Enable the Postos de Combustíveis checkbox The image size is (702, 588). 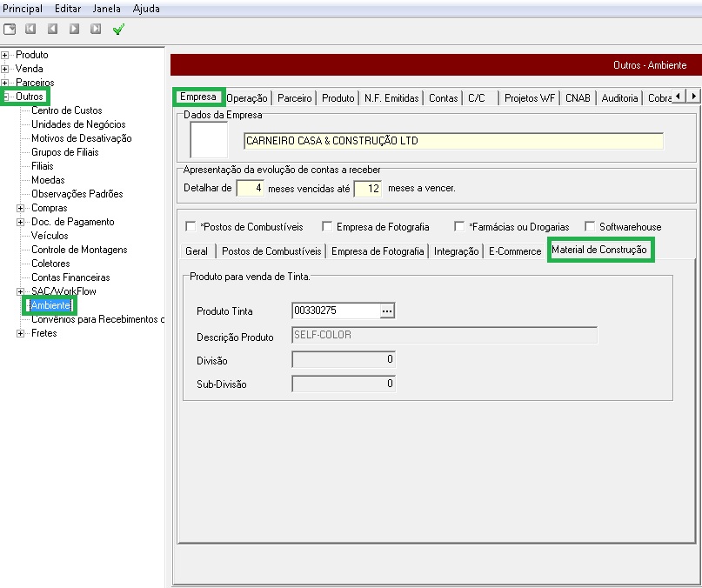[x=191, y=227]
